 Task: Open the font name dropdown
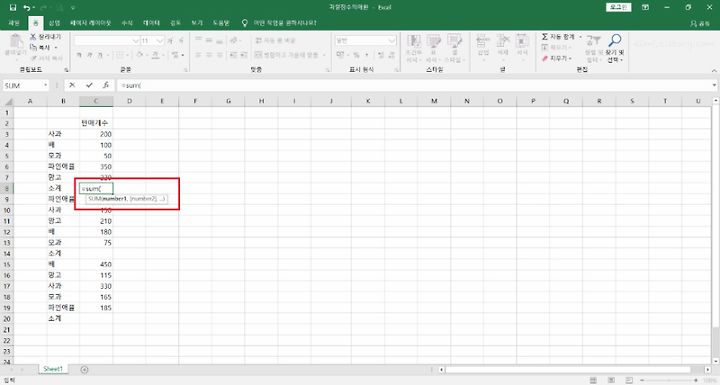[135, 41]
